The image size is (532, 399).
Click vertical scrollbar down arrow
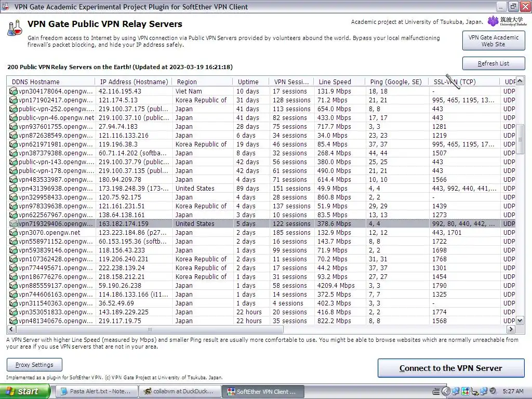pos(520,320)
